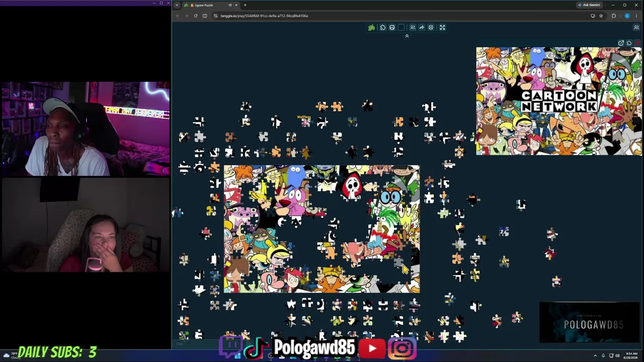Click the green leaf Tanggle logo icon
The image size is (644, 362).
pos(371,28)
